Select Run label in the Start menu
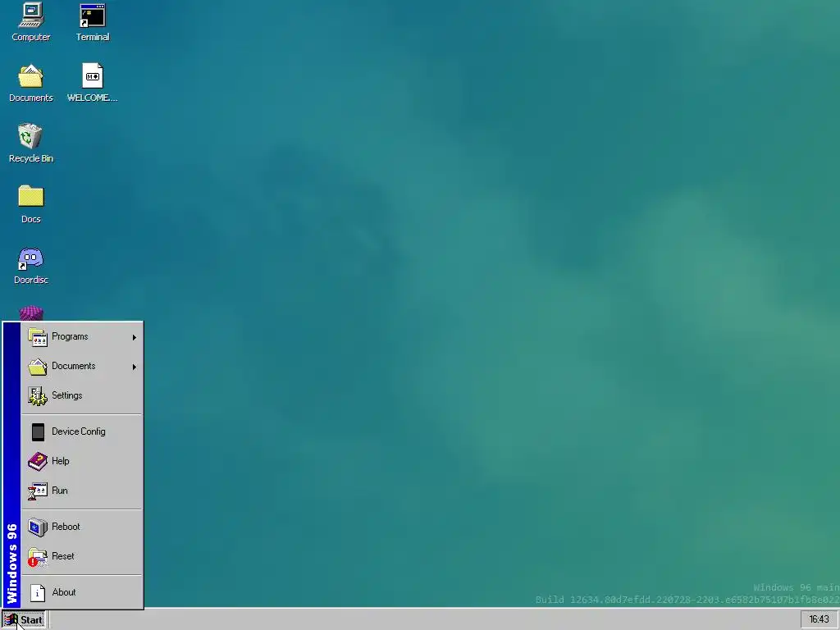Screen dimensions: 840x630 [x=59, y=491]
